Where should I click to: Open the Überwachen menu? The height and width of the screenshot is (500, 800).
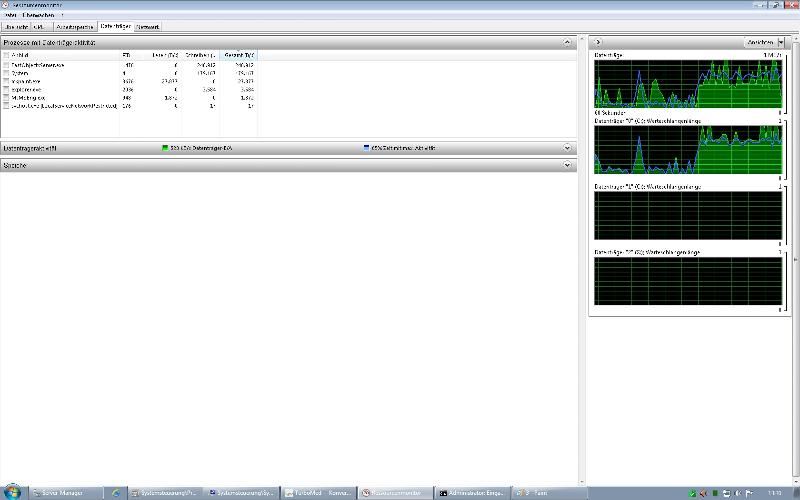(38, 15)
